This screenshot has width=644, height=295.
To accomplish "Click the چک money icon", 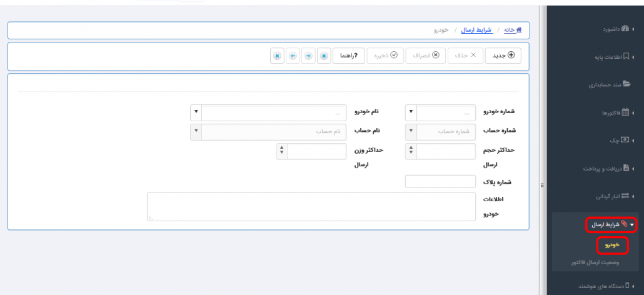I will pos(625,140).
